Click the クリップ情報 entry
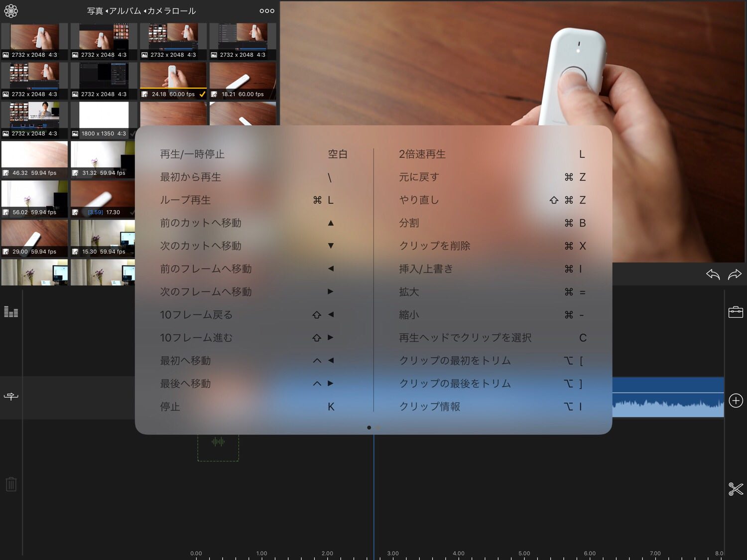 click(x=429, y=407)
